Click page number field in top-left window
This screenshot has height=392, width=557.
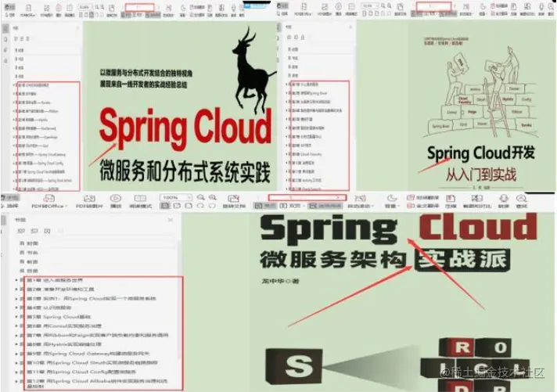point(139,7)
